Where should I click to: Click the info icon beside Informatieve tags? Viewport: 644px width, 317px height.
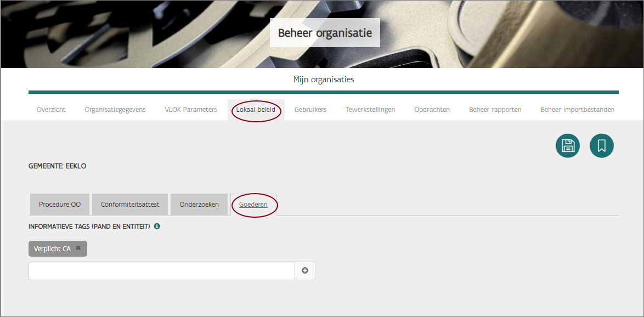tap(157, 226)
